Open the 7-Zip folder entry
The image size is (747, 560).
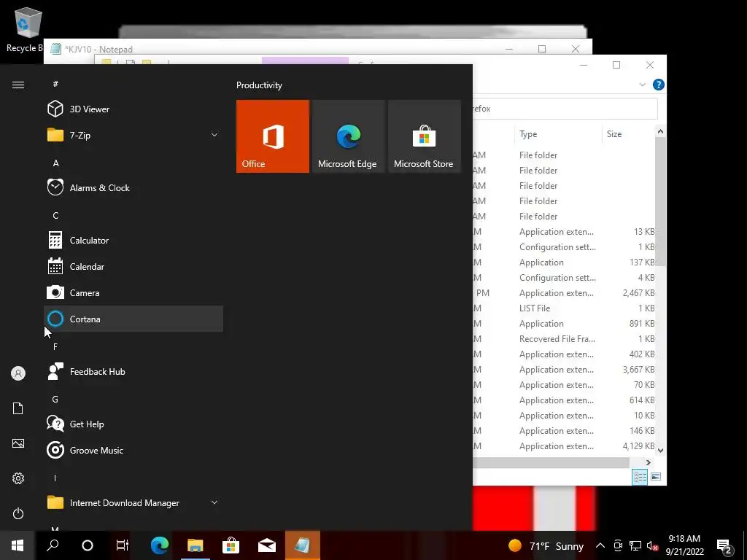point(133,135)
